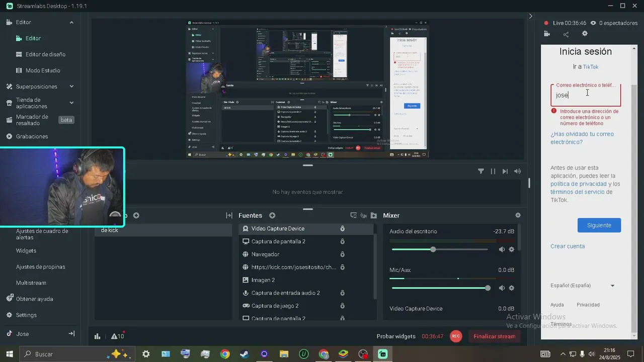
Task: Open the política de privacidad link
Action: pos(578,184)
